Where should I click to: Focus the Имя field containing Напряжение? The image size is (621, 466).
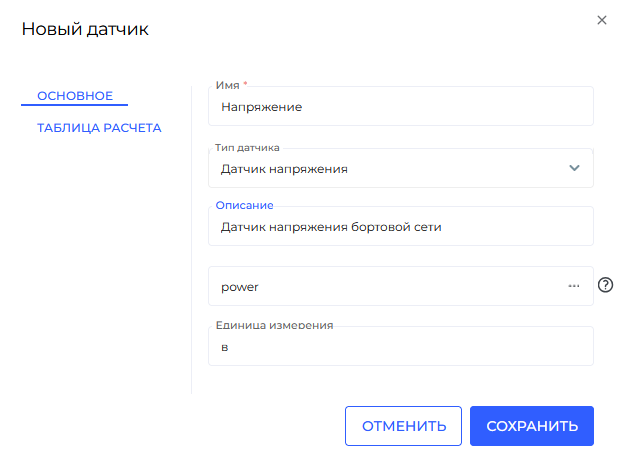pos(401,106)
